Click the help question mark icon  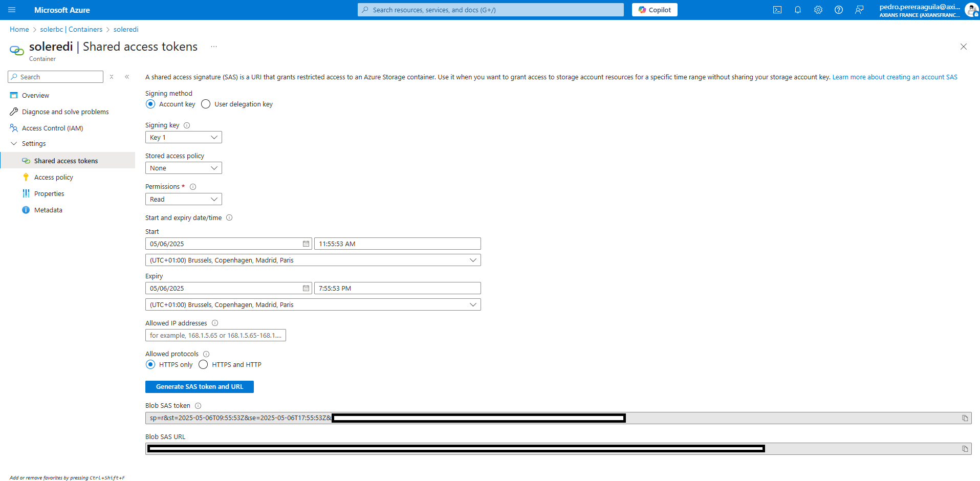click(838, 10)
